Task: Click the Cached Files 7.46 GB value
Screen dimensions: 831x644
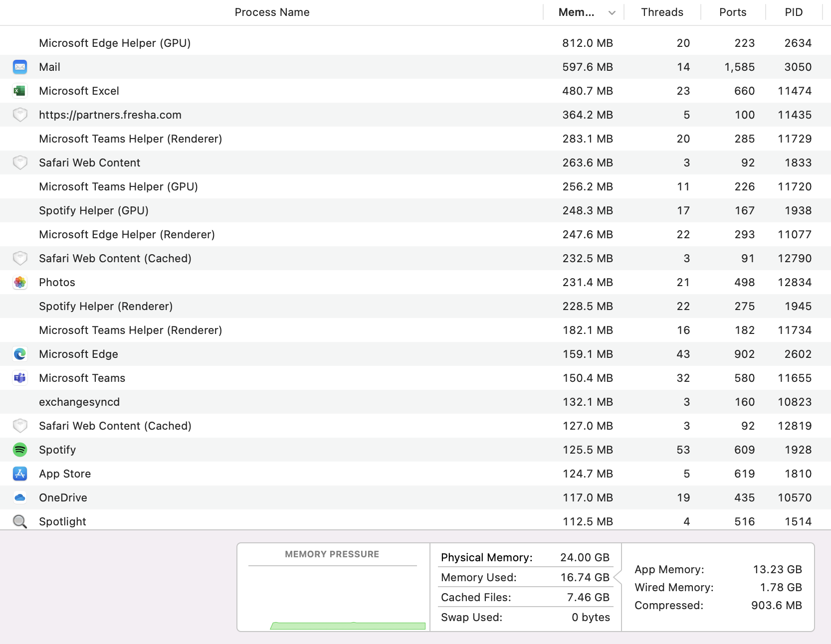Action: point(588,597)
